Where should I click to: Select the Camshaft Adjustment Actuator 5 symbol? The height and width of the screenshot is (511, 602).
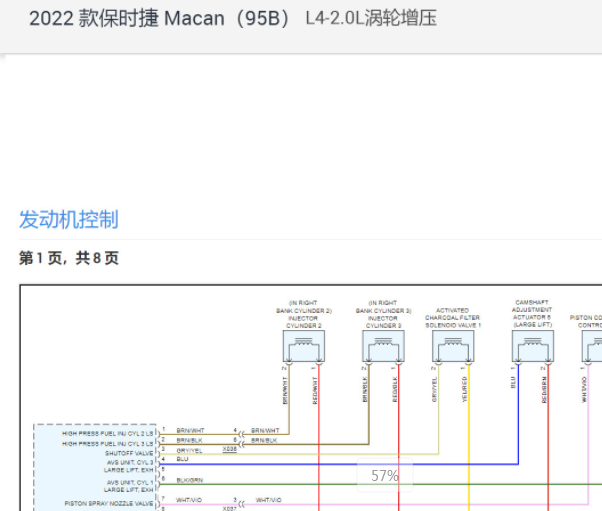click(533, 346)
